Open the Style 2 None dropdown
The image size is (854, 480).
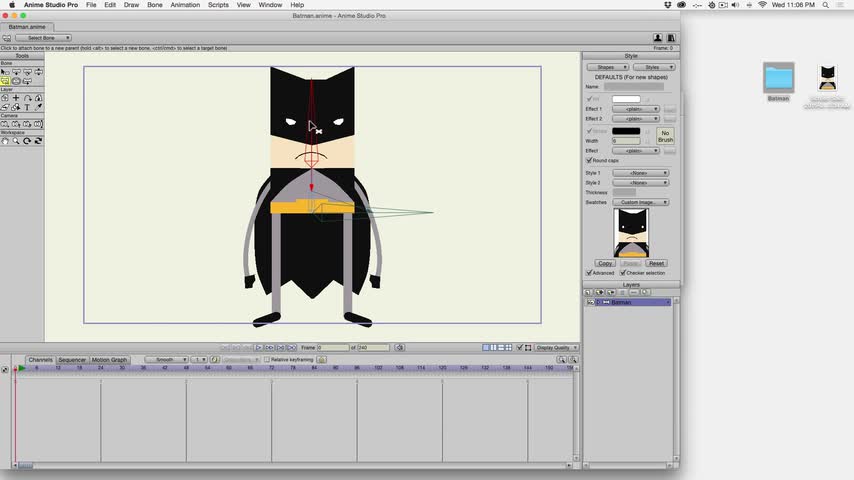click(640, 183)
